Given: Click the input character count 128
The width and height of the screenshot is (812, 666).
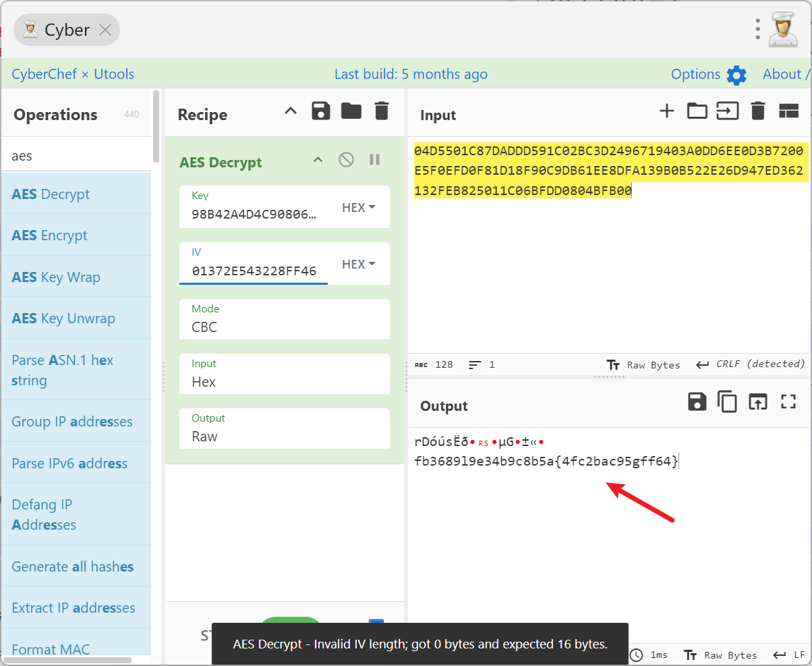Looking at the screenshot, I should (x=434, y=365).
